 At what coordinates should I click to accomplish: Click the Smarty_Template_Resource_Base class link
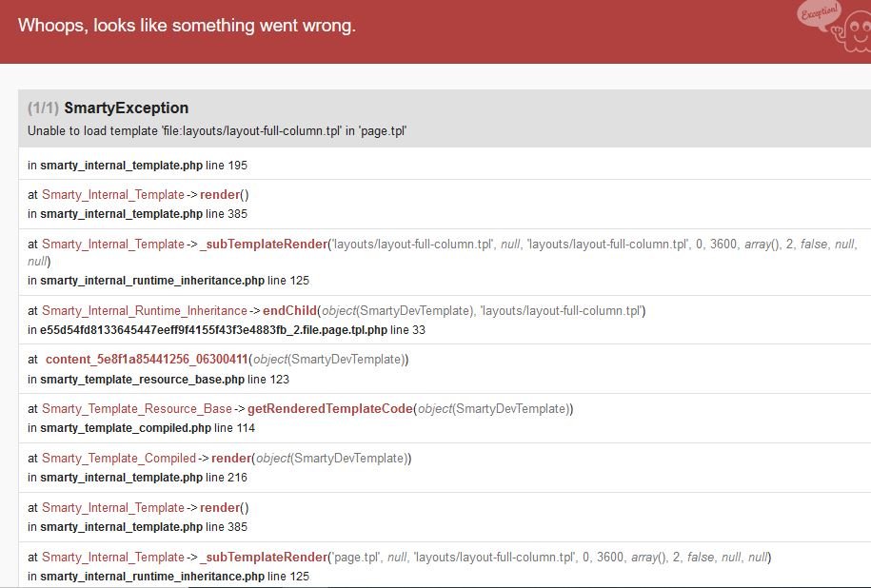[137, 409]
